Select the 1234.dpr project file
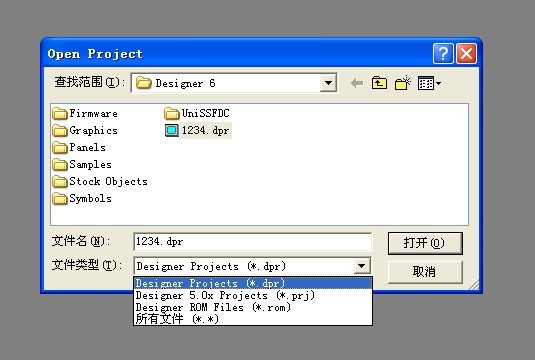 pyautogui.click(x=198, y=130)
